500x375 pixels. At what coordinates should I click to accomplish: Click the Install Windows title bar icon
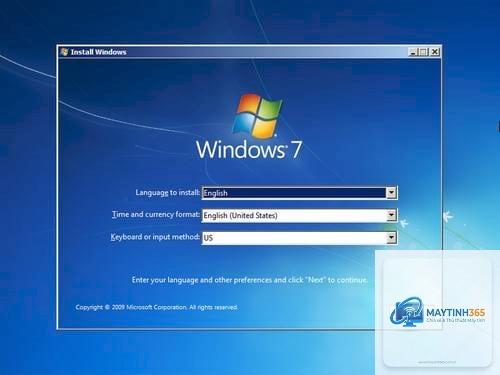tap(64, 52)
